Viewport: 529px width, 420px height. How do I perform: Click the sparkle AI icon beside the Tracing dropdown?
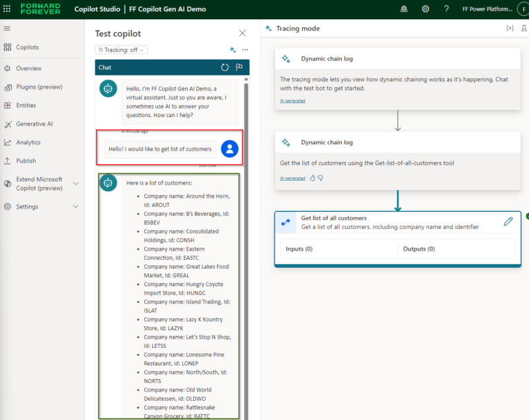click(x=232, y=50)
